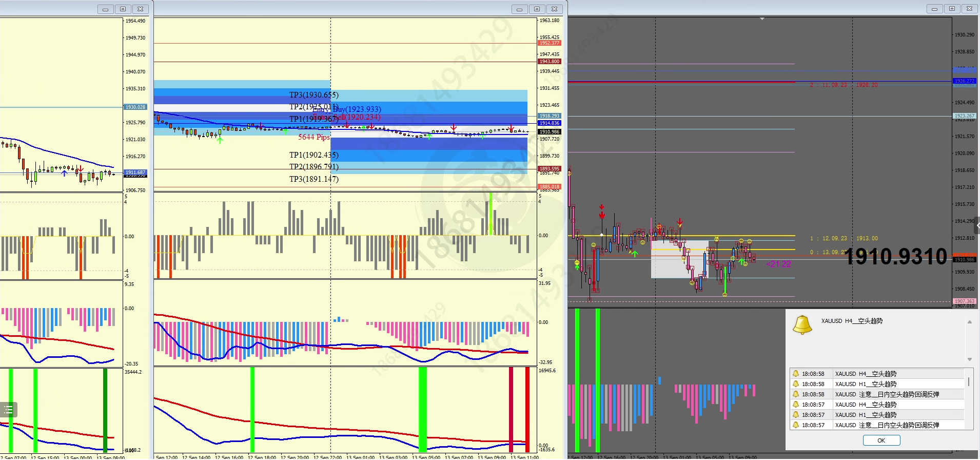Minimize the middle chart window

pos(519,9)
